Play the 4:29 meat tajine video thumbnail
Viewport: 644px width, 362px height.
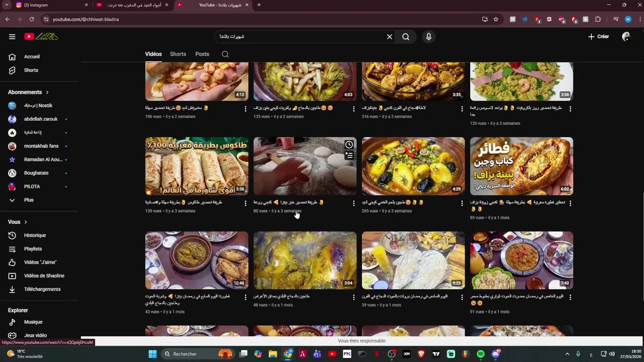pos(413,166)
